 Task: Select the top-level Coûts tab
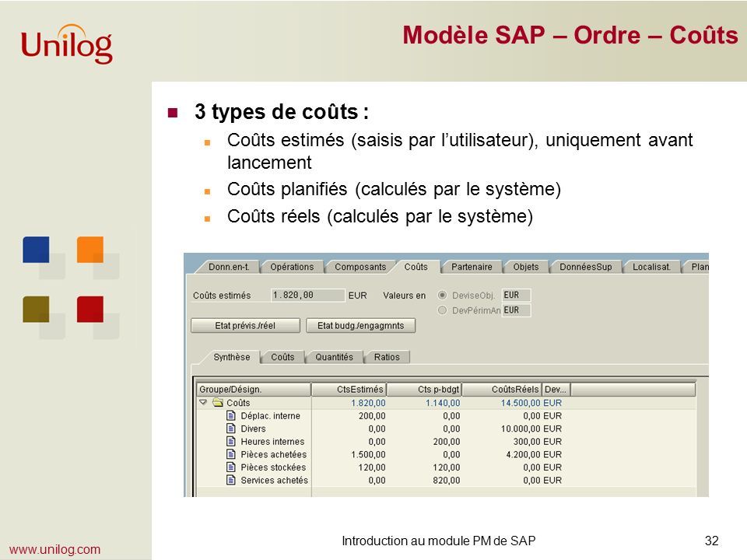[416, 267]
